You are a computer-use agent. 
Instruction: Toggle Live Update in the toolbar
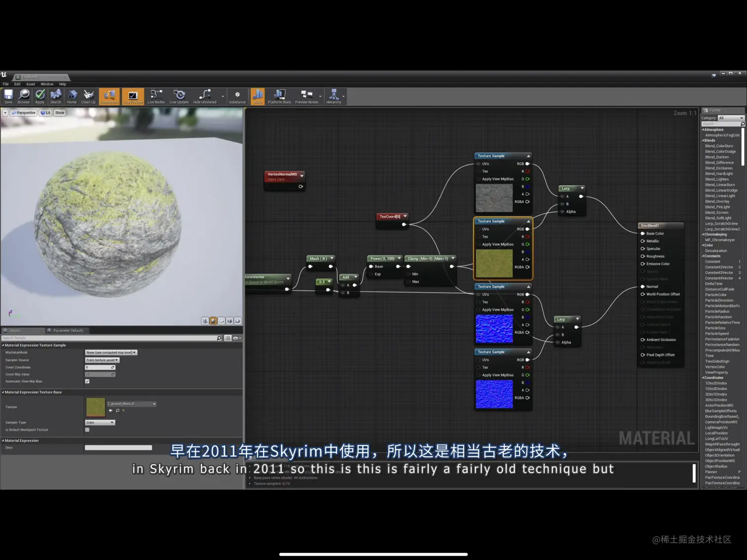(179, 96)
